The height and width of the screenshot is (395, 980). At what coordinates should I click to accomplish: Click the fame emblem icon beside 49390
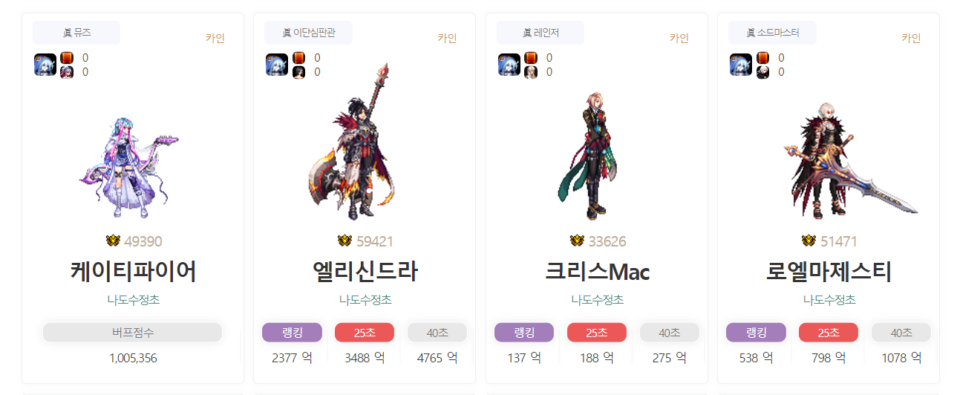[114, 241]
